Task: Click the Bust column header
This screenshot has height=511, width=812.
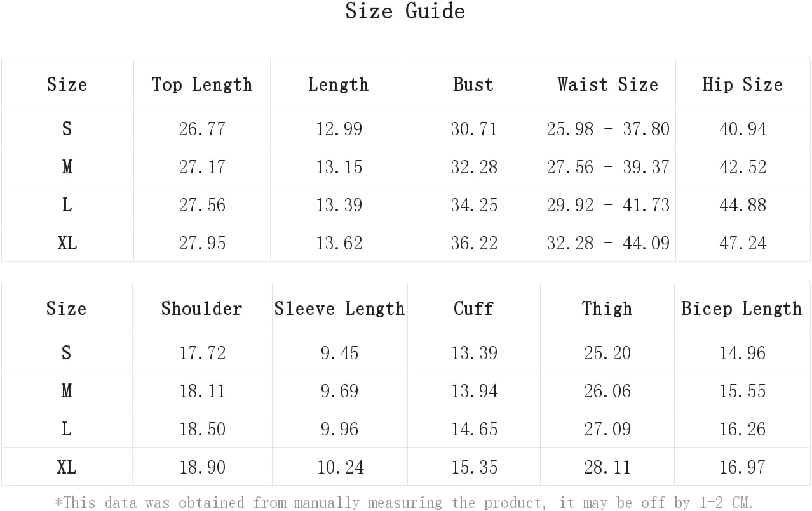Action: tap(473, 84)
